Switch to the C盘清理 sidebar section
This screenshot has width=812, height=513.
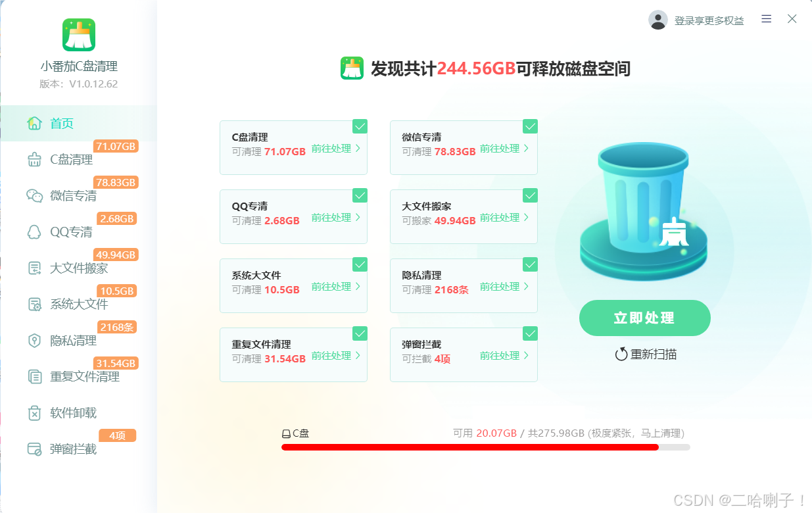(69, 159)
